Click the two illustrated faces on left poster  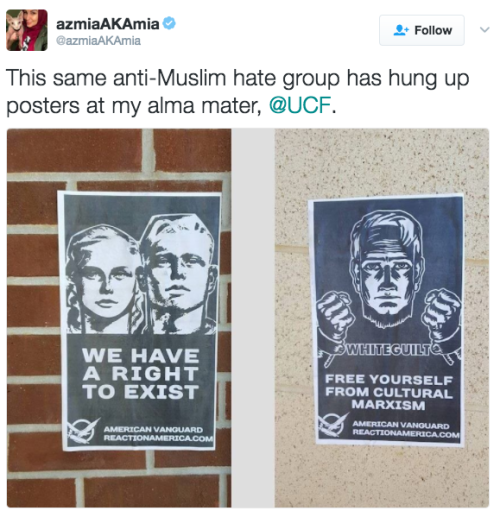(x=141, y=274)
